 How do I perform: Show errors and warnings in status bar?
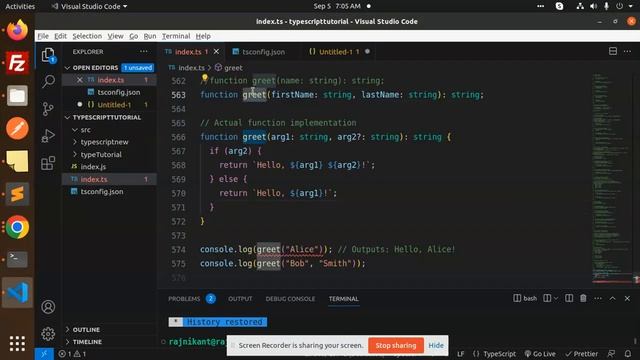point(72,354)
